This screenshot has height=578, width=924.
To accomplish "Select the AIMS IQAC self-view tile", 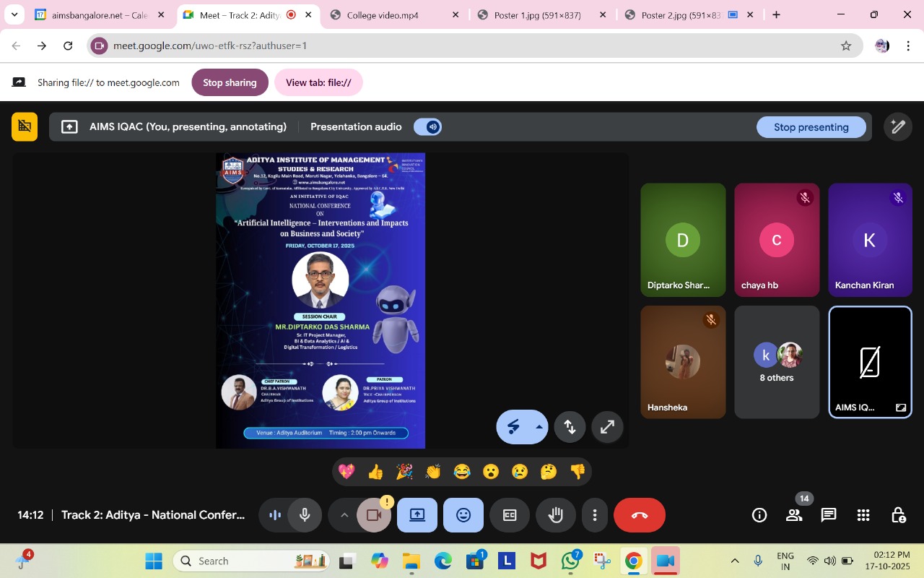I will tap(870, 362).
